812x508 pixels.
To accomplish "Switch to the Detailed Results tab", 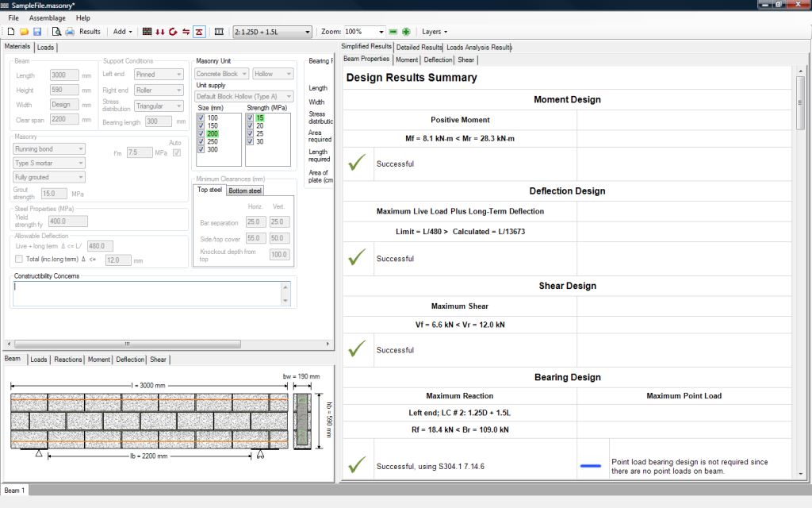I will click(419, 48).
